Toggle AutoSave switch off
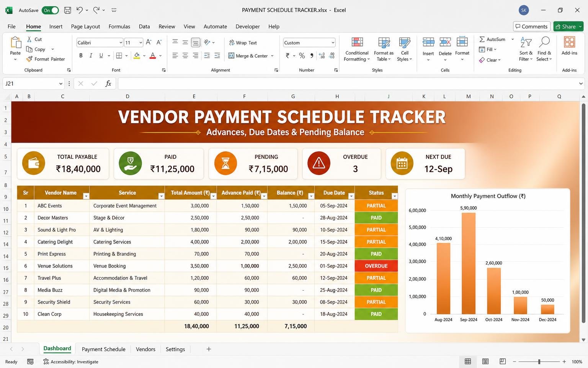 (x=51, y=10)
